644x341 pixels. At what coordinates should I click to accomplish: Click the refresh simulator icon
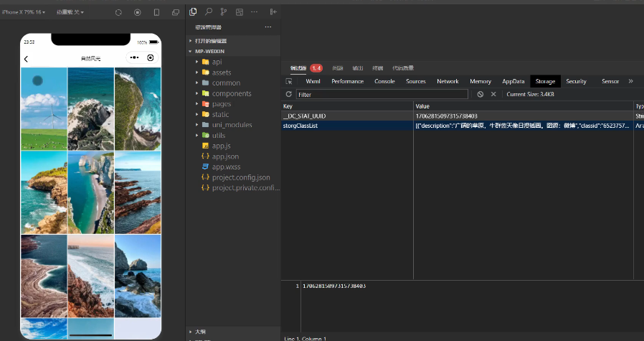(x=119, y=12)
